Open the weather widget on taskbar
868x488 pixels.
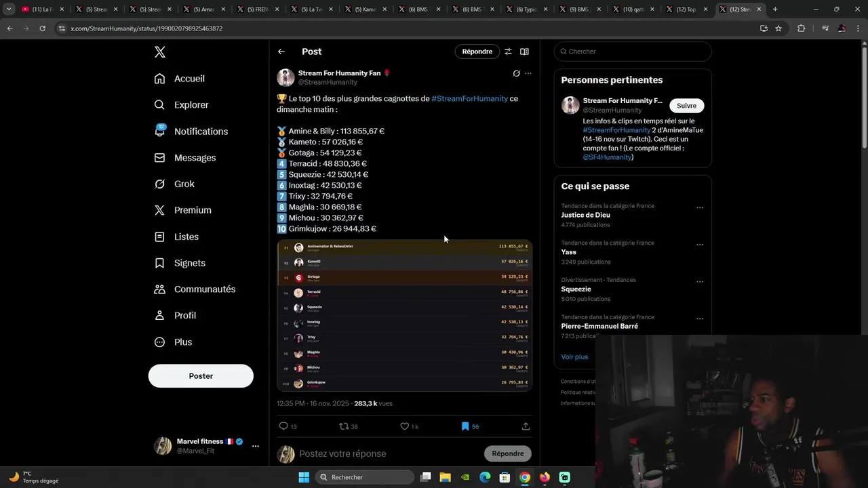coord(34,477)
